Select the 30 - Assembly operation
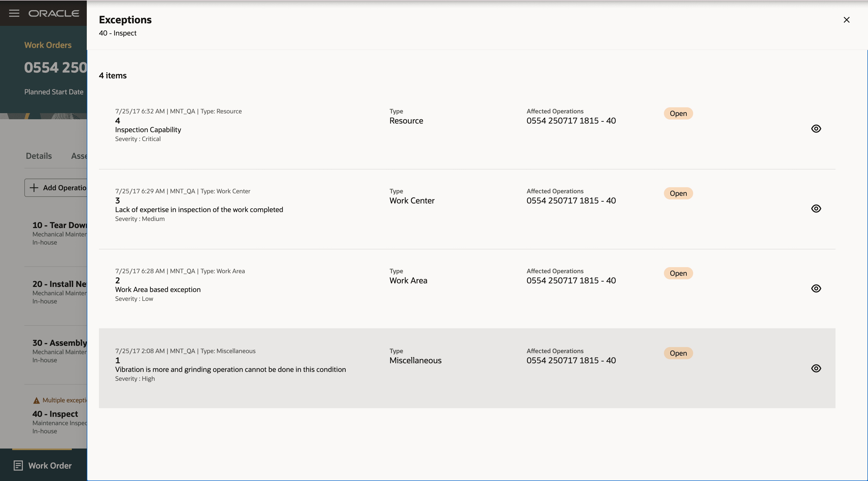Image resolution: width=868 pixels, height=481 pixels. 59,343
